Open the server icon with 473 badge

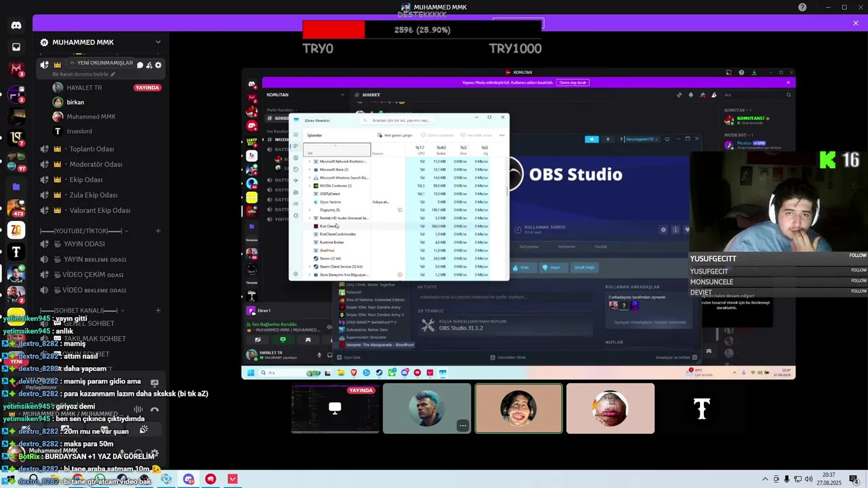(16, 208)
